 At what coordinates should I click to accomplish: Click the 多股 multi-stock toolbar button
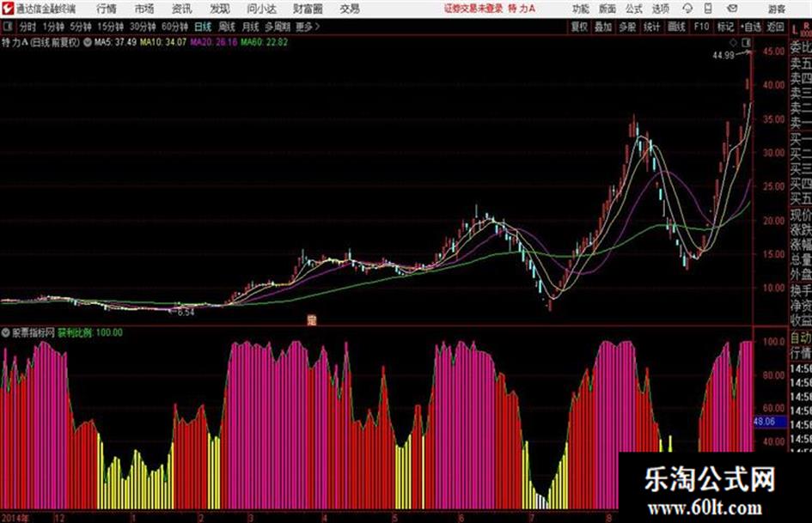click(627, 27)
